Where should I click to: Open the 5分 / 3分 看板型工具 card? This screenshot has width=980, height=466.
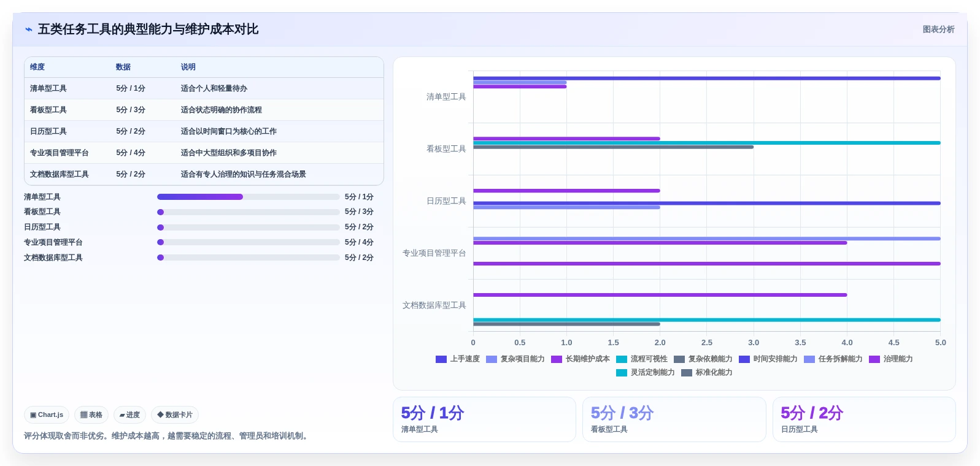tap(674, 419)
